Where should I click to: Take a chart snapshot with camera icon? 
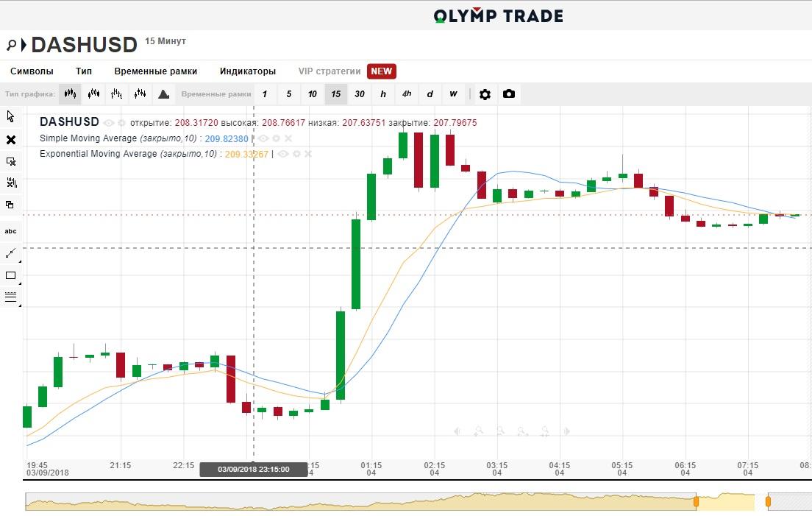tap(509, 94)
